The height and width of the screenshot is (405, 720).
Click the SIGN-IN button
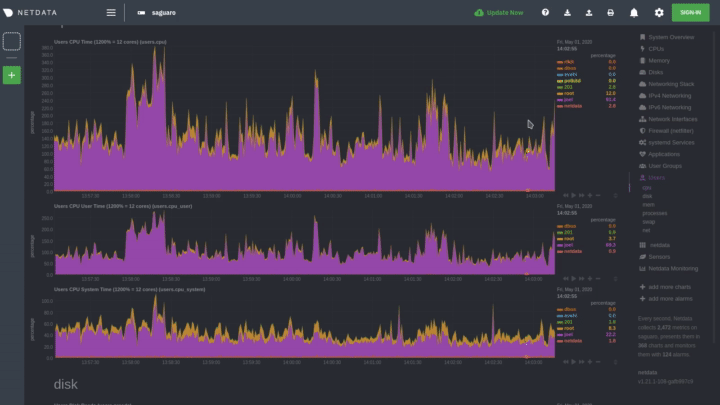pos(691,12)
